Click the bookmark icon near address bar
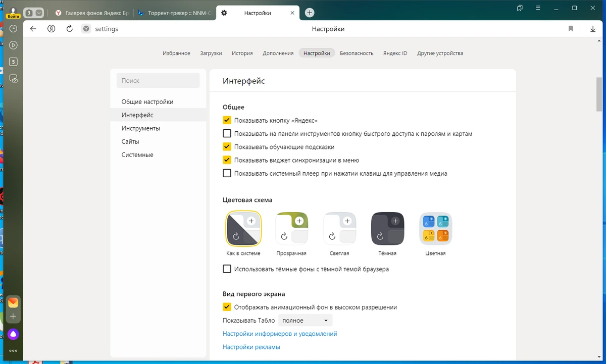The height and width of the screenshot is (364, 606). [x=571, y=29]
